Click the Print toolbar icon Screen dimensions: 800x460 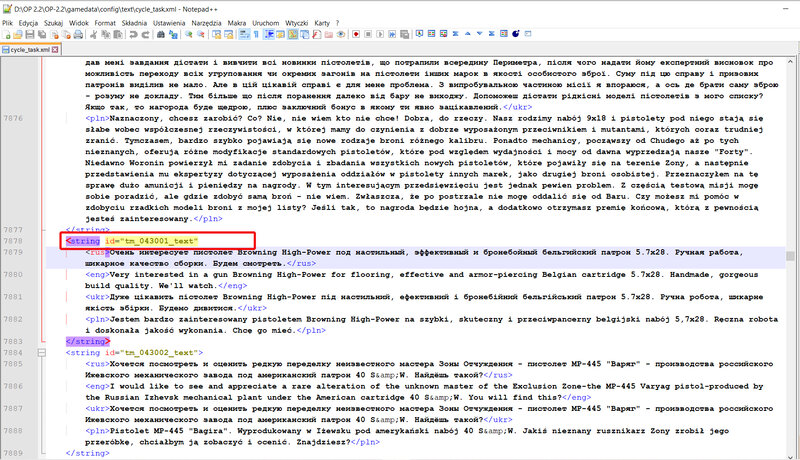coord(80,34)
